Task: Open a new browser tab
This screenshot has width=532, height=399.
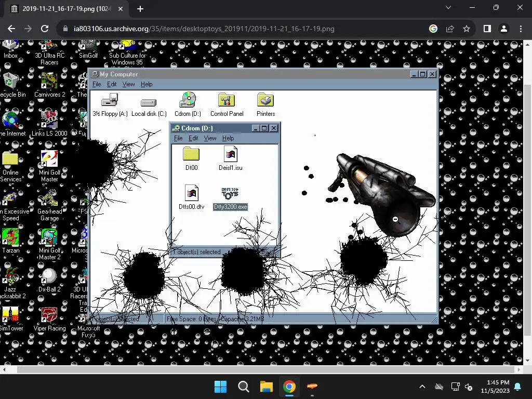Action: tap(140, 9)
